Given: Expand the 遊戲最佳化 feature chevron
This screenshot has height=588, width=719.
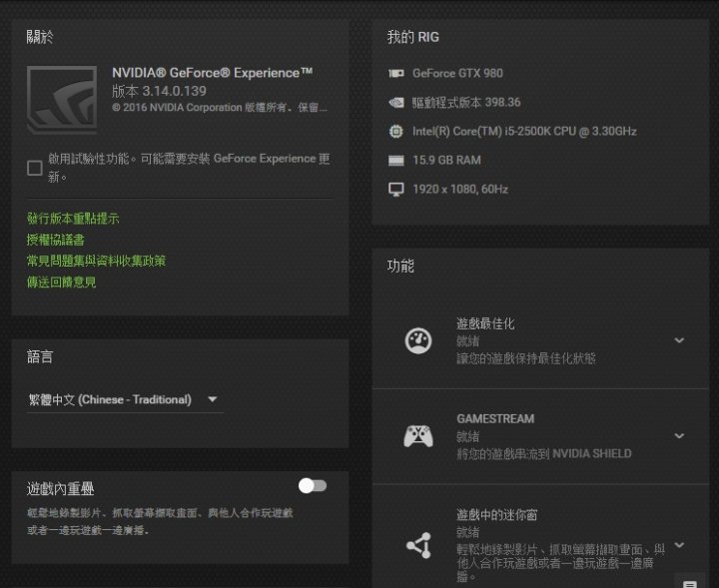Looking at the screenshot, I should click(x=680, y=340).
